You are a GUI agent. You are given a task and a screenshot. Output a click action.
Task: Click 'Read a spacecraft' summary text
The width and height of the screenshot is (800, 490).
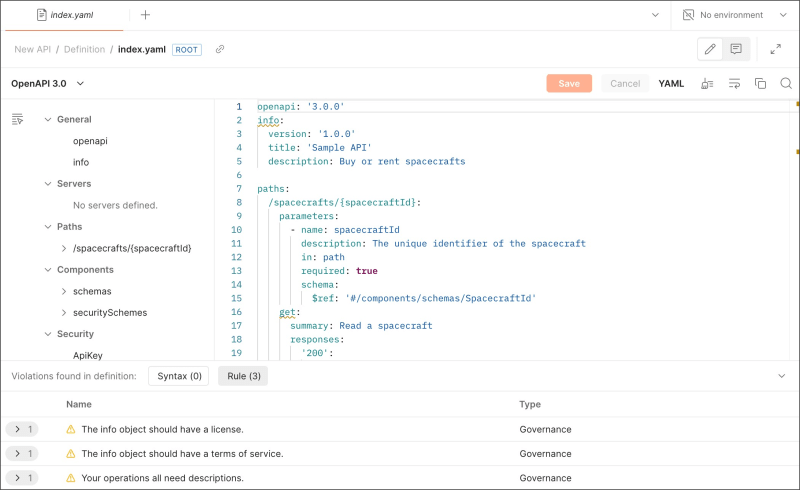(x=386, y=326)
